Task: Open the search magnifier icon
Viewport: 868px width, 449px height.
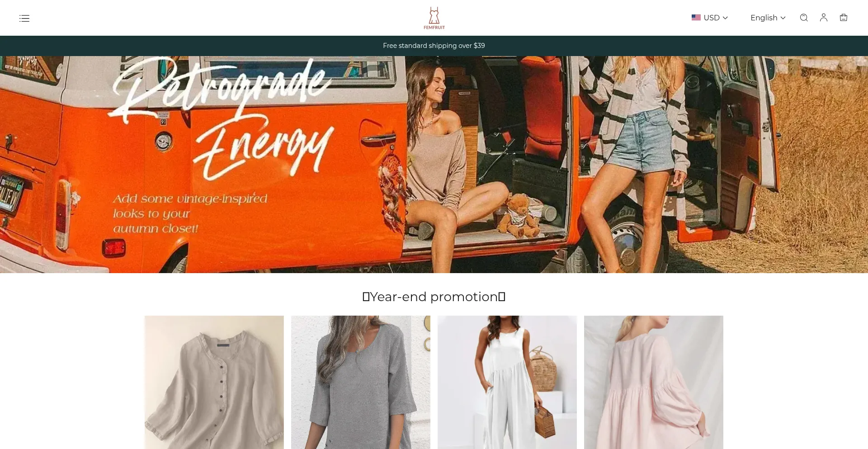Action: 804,18
